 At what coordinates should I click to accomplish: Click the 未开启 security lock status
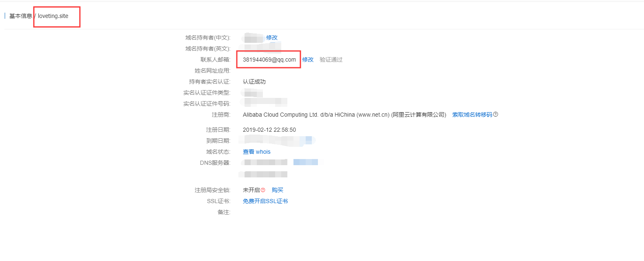click(251, 190)
